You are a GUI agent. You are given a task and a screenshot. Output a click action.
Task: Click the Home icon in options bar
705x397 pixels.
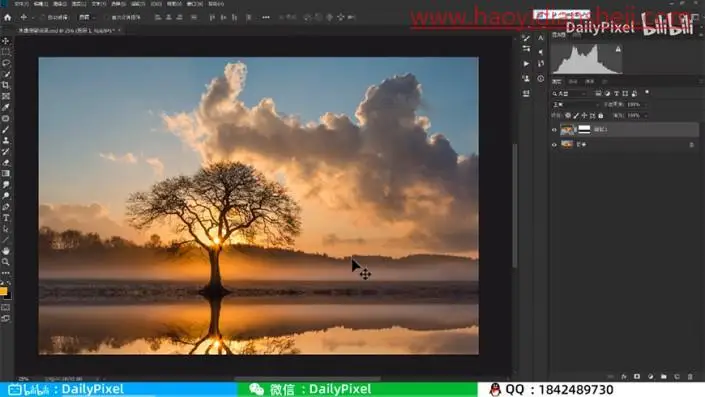click(x=8, y=17)
